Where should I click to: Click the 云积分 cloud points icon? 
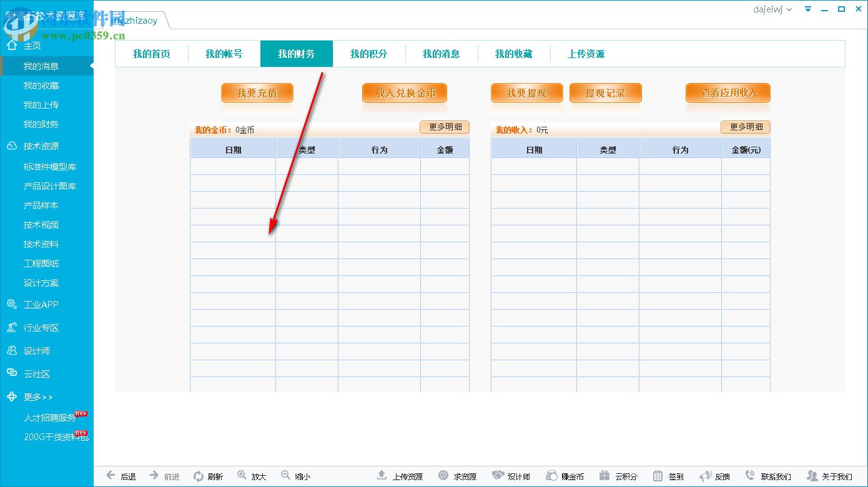(604, 475)
